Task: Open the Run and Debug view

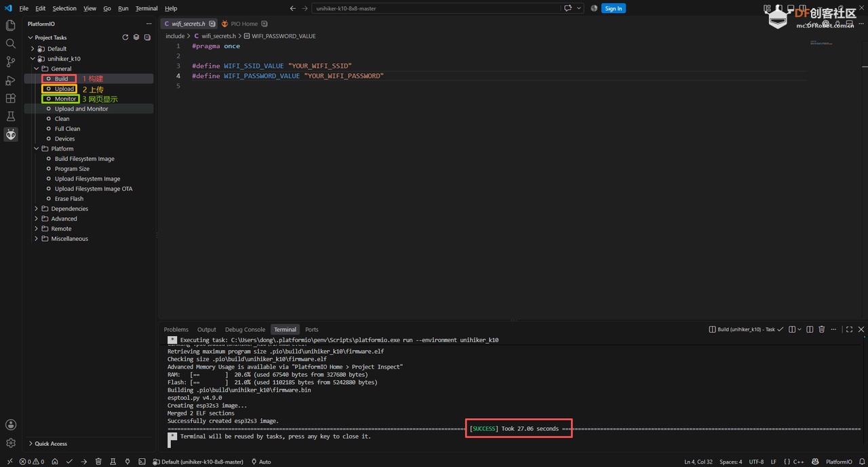Action: [x=10, y=80]
